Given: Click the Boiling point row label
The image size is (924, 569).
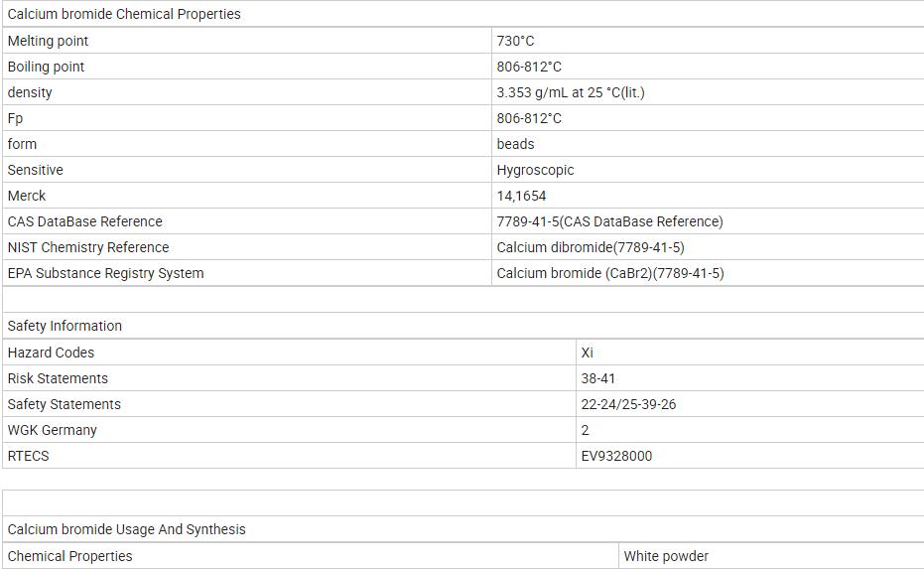Looking at the screenshot, I should 46,67.
